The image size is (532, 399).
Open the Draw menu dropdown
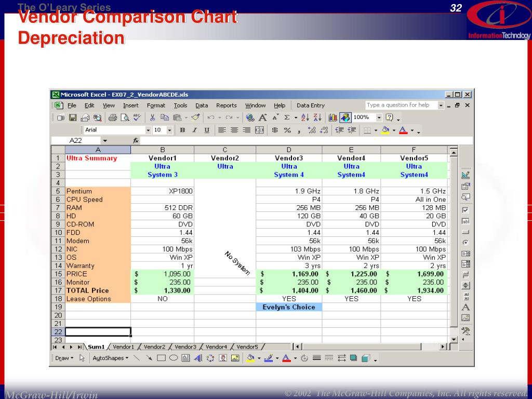[64, 358]
